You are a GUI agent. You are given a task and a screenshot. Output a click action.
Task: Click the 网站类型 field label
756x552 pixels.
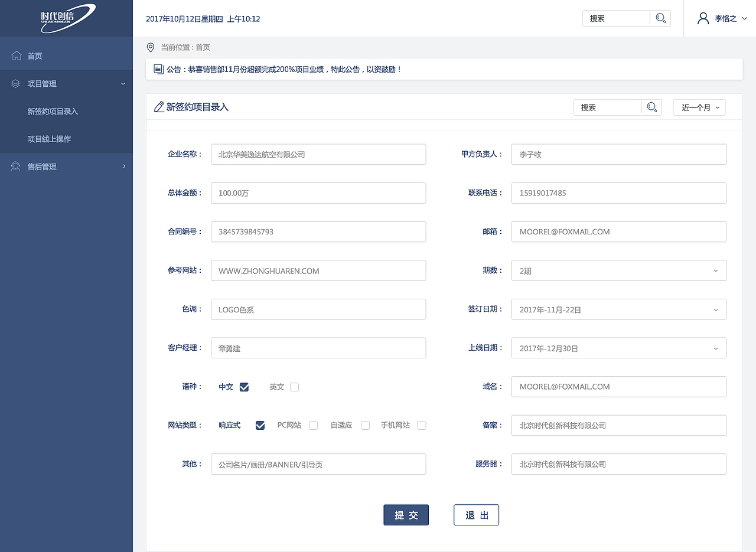pos(185,425)
